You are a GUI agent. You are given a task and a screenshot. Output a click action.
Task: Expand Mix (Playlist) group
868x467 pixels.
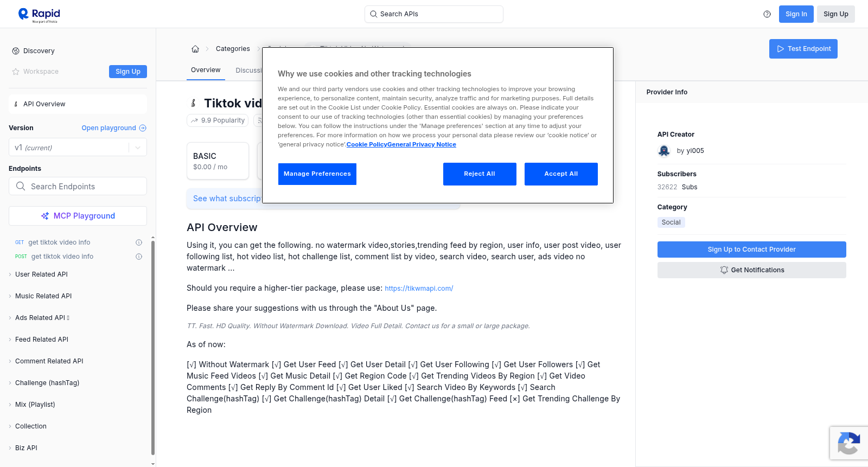35,405
